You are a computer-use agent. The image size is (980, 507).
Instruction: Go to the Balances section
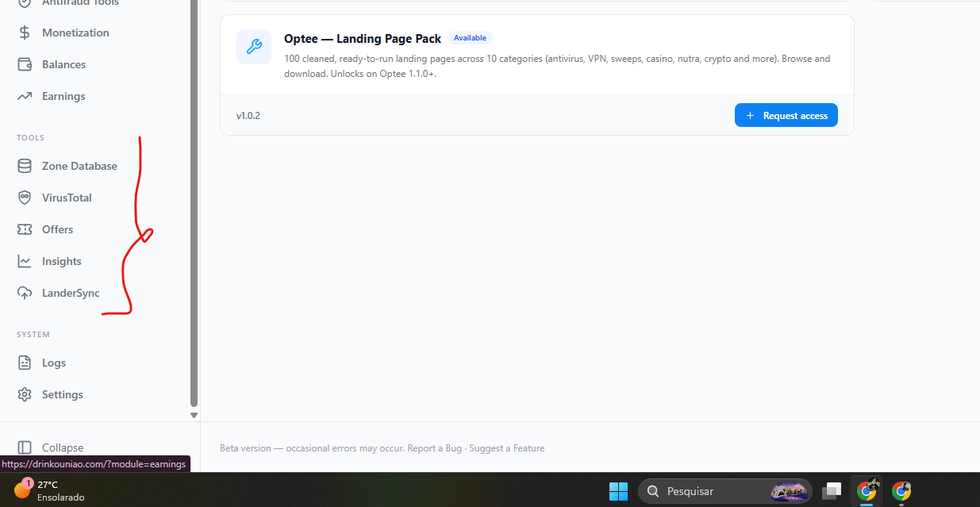coord(63,64)
